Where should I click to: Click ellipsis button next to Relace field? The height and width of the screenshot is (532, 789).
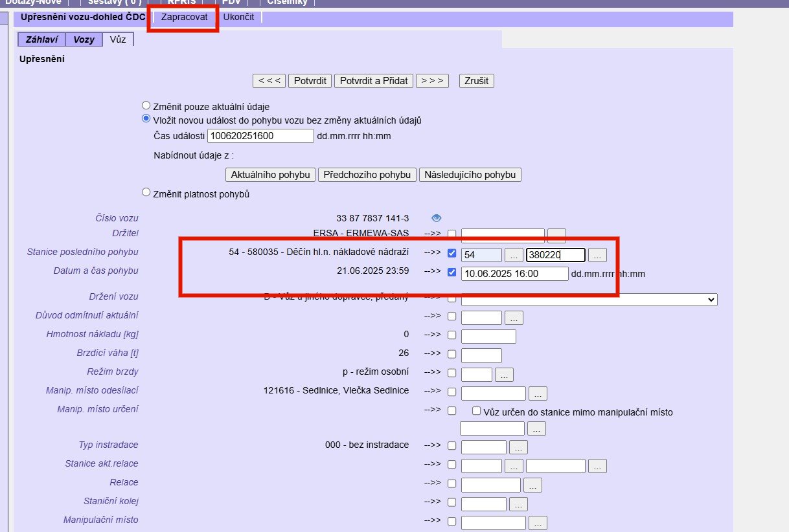(532, 485)
